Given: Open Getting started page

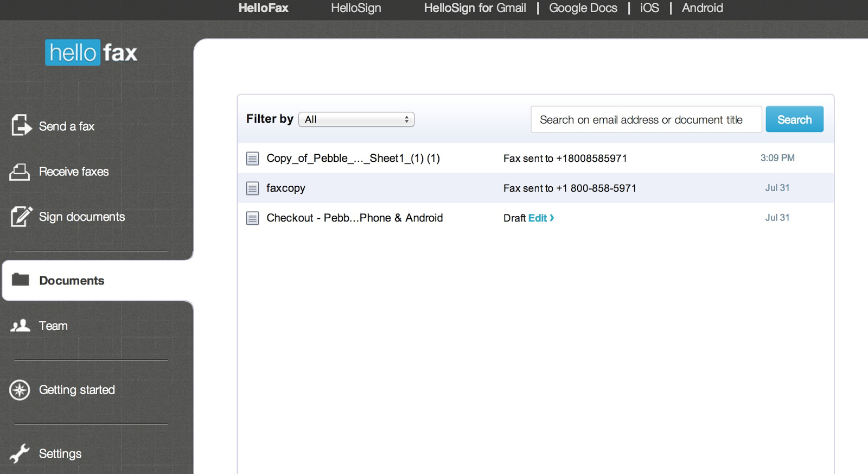Looking at the screenshot, I should (77, 390).
